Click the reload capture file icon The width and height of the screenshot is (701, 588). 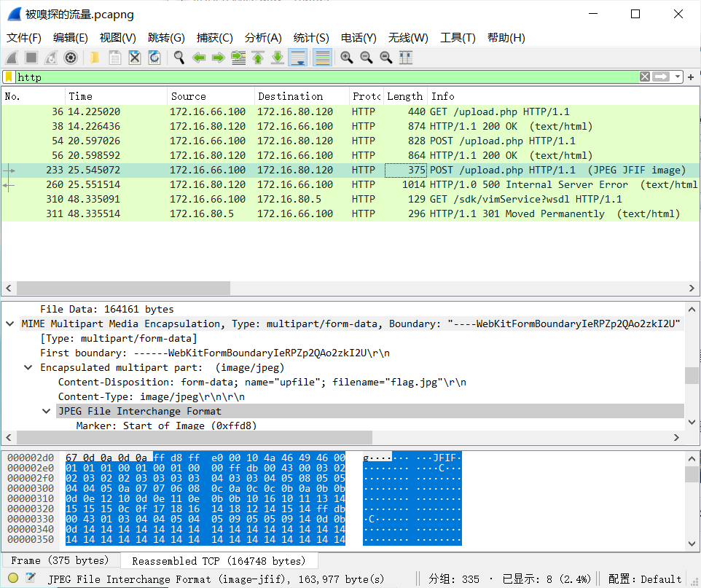click(154, 58)
